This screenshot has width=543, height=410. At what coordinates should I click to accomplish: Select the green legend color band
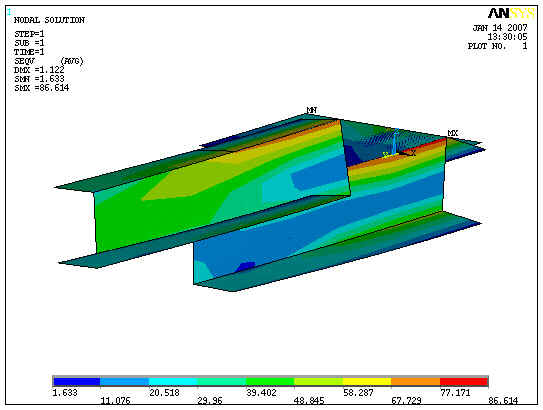coord(270,382)
